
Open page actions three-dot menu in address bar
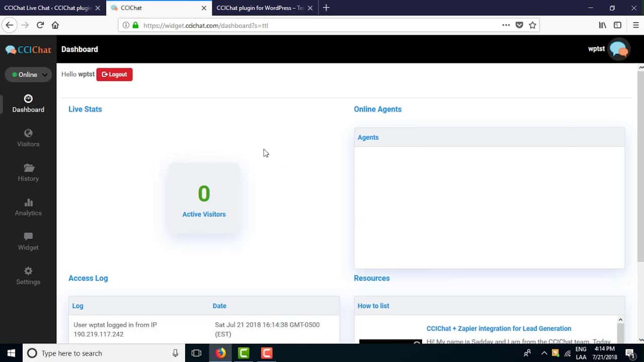point(506,25)
